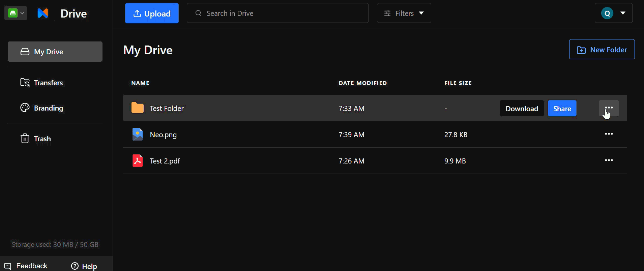Select the Neo.png file name
This screenshot has width=644, height=271.
(163, 134)
